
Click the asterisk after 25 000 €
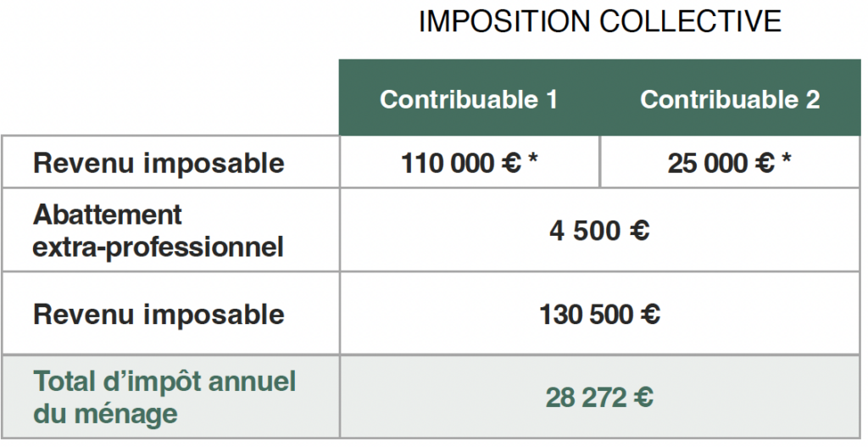[x=787, y=161]
